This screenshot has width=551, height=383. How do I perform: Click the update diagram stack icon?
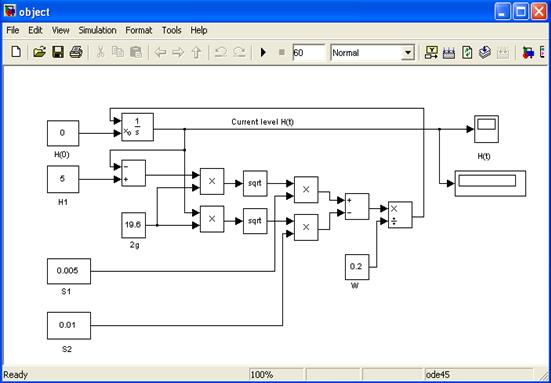point(485,53)
